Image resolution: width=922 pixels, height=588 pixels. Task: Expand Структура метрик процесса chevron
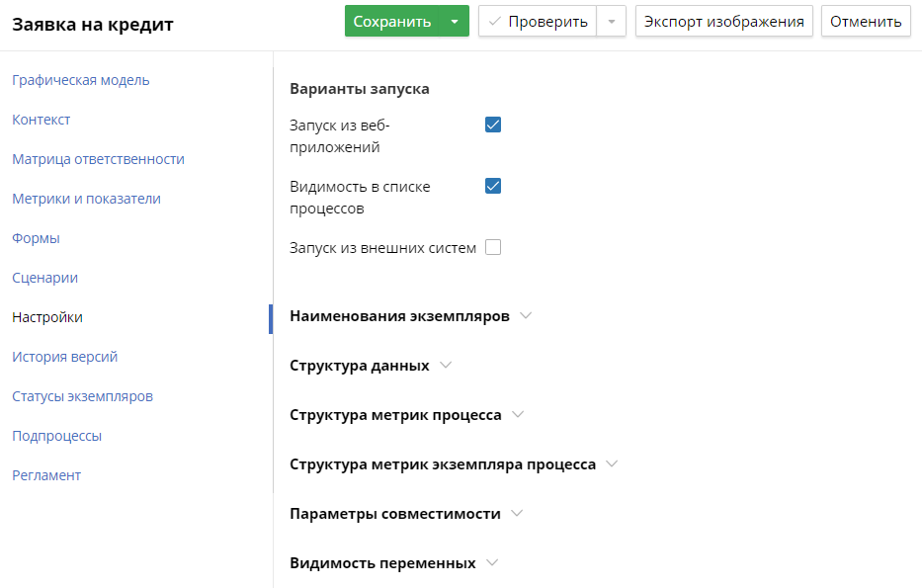click(518, 414)
